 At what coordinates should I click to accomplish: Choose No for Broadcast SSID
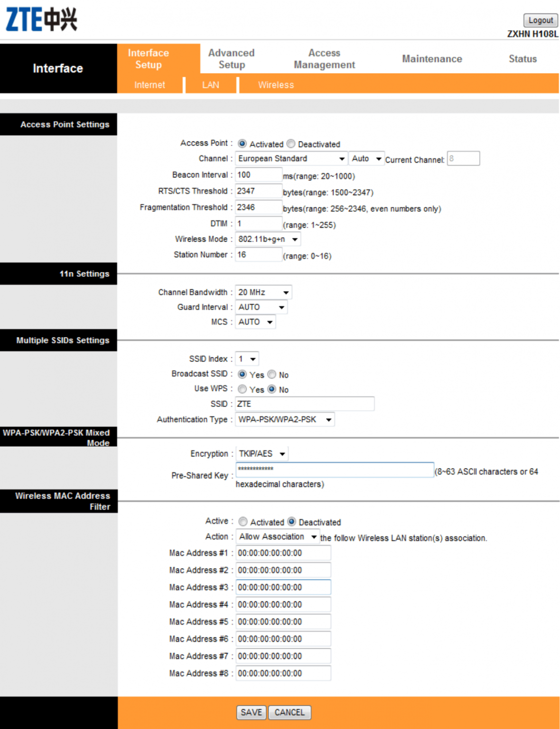tap(271, 374)
